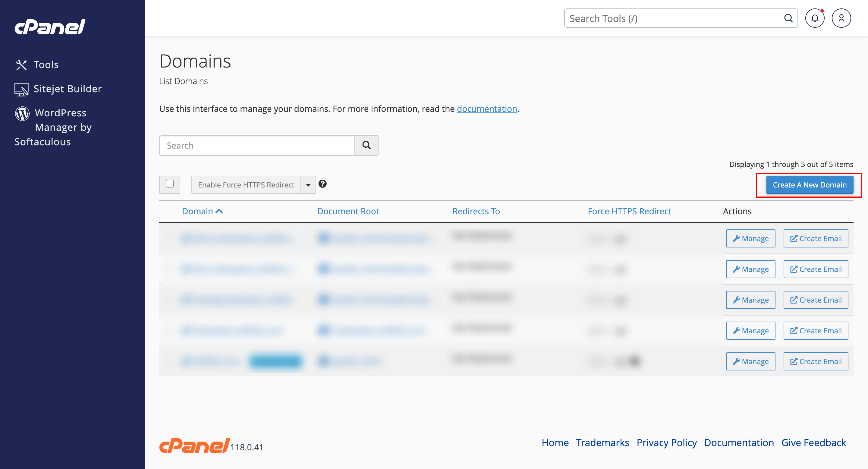Click the version number 118.0.41 text
Screen dimensions: 868x469
(247, 447)
